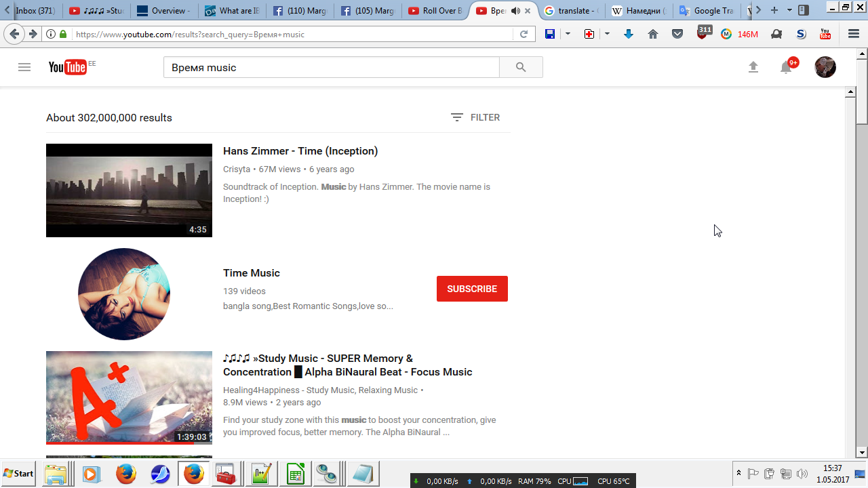Show tabs to the left arrow
The height and width of the screenshot is (488, 868).
tap(7, 10)
